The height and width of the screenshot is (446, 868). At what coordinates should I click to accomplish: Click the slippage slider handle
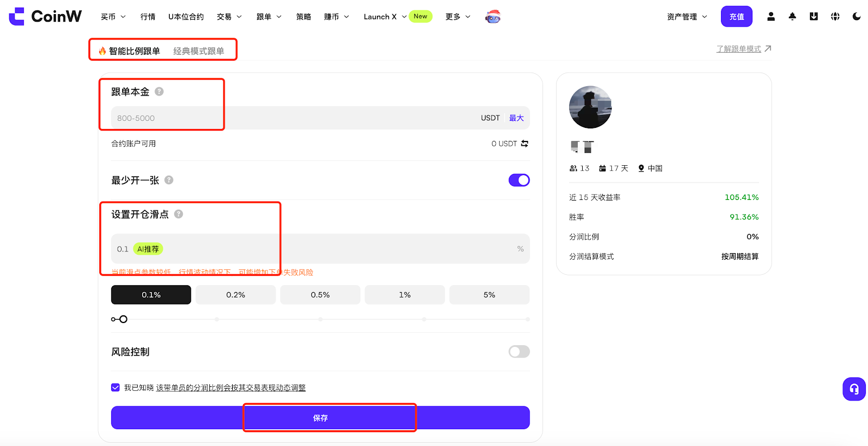point(123,319)
